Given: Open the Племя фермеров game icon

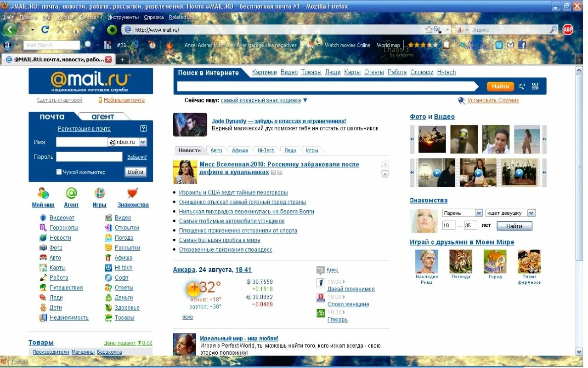Looking at the screenshot, I should [x=529, y=262].
